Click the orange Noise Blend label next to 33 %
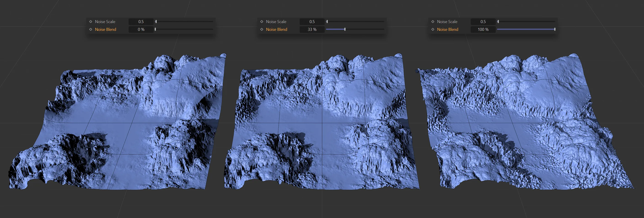Screen dimensions: 644x218 [x=276, y=29]
